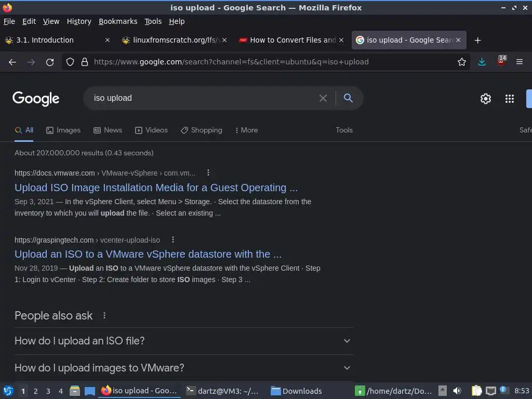Viewport: 532px width, 399px height.
Task: Open the About menu beside People also ask
Action: click(x=104, y=315)
